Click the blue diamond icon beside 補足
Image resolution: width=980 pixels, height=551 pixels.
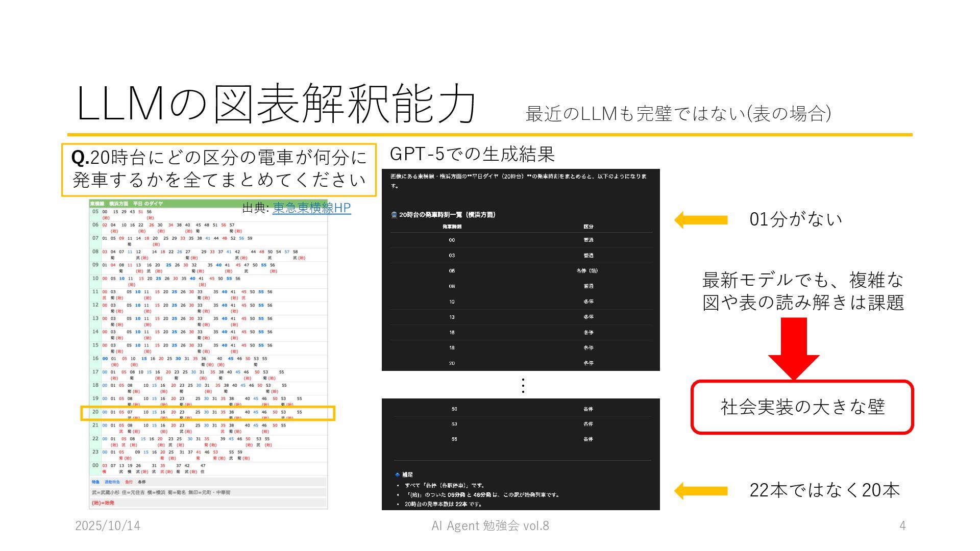click(x=398, y=474)
